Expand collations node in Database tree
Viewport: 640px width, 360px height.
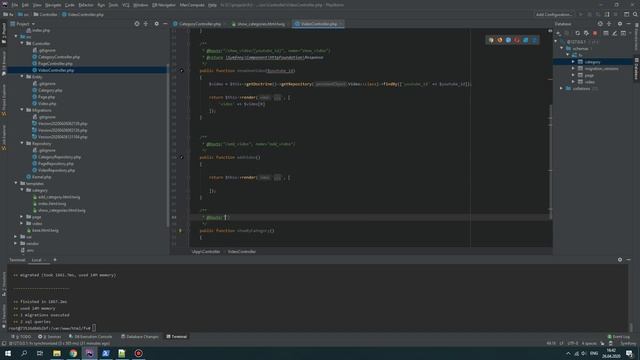[x=562, y=89]
